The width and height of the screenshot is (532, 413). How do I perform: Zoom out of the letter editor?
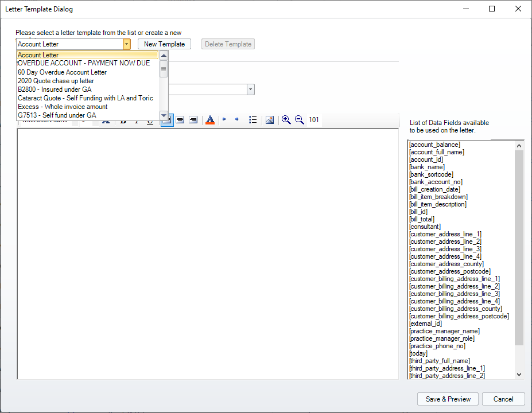pyautogui.click(x=299, y=120)
